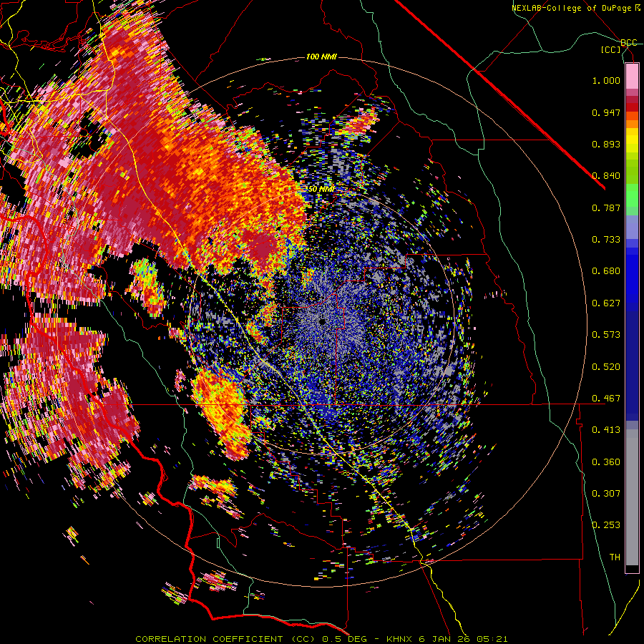Select the 0.467 scale value

[x=606, y=399]
